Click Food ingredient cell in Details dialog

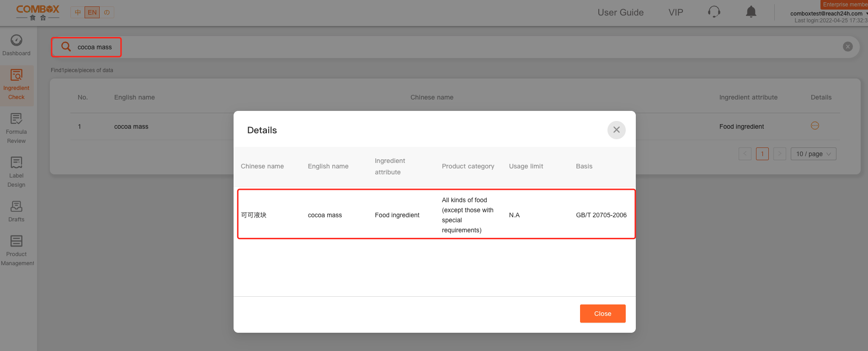click(397, 215)
